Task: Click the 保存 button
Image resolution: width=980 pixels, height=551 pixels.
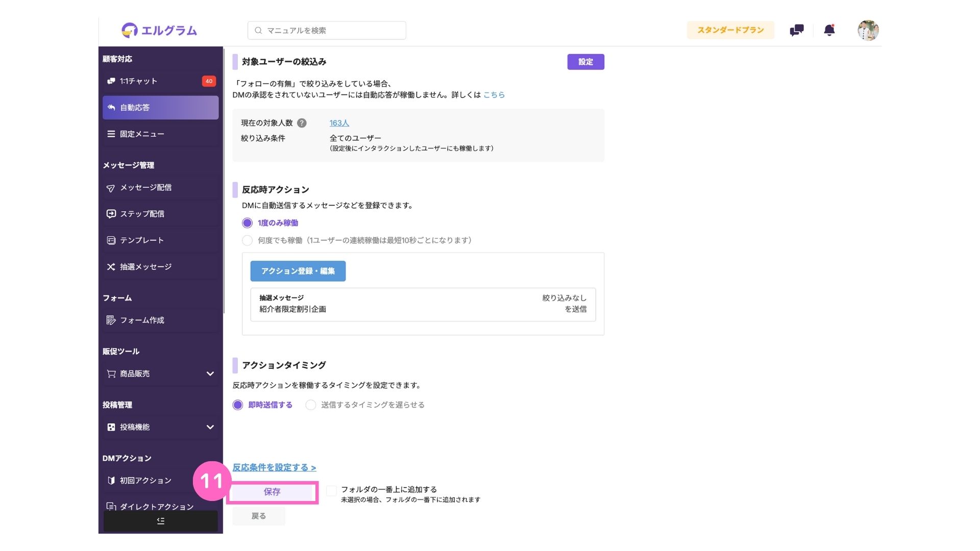Action: pyautogui.click(x=272, y=492)
